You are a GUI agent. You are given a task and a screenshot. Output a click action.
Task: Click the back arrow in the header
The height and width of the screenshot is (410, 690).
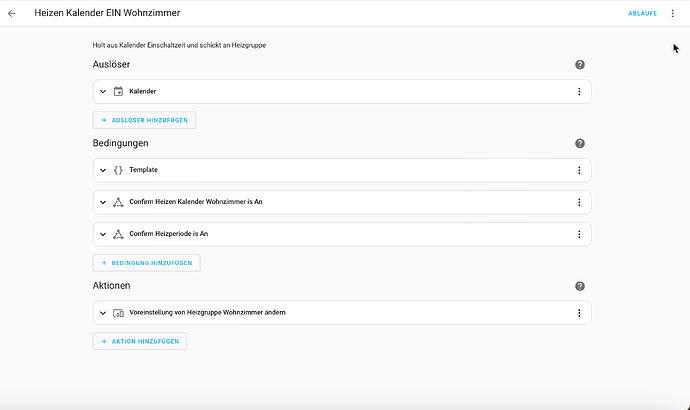(x=12, y=13)
